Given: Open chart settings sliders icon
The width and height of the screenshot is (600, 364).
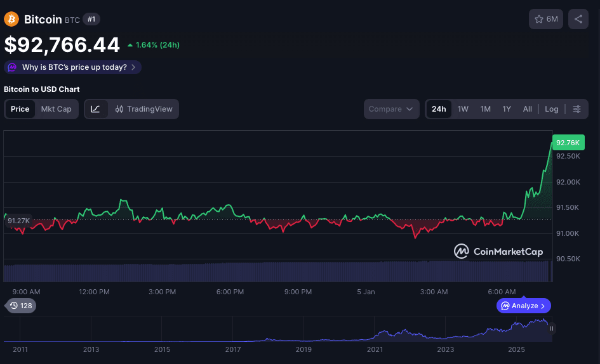Looking at the screenshot, I should click(577, 109).
